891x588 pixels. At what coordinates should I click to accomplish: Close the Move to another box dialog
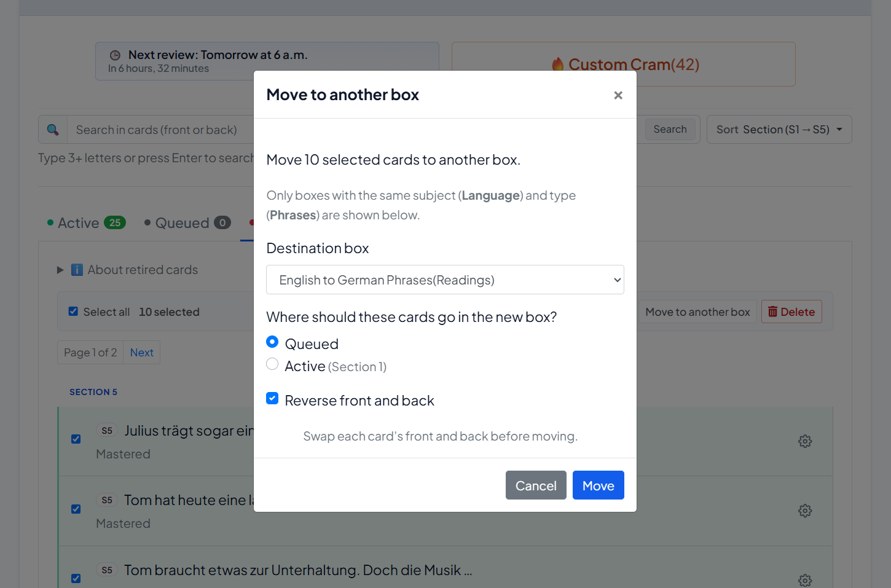[x=618, y=95]
